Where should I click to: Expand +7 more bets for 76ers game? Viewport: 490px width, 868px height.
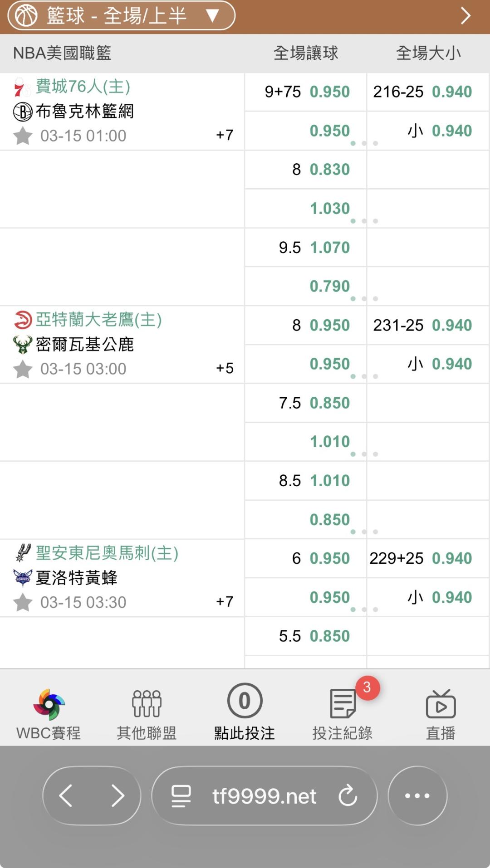pyautogui.click(x=225, y=135)
